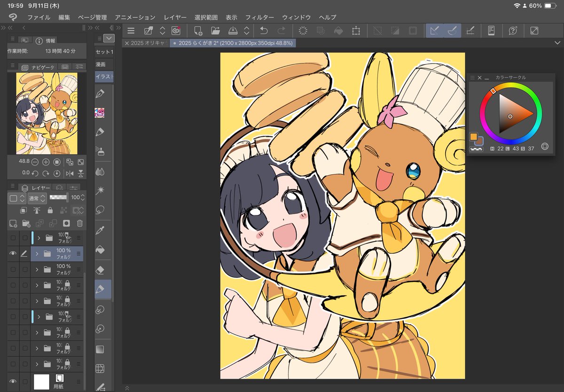
Task: Open blend mode dropdown 通常
Action: (x=37, y=198)
